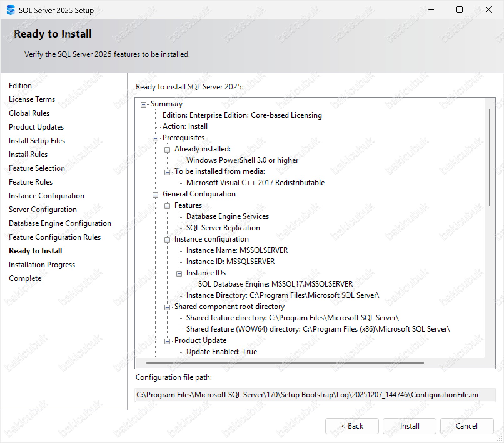Collapse the Instance configuration node
504x443 pixels.
coord(167,240)
